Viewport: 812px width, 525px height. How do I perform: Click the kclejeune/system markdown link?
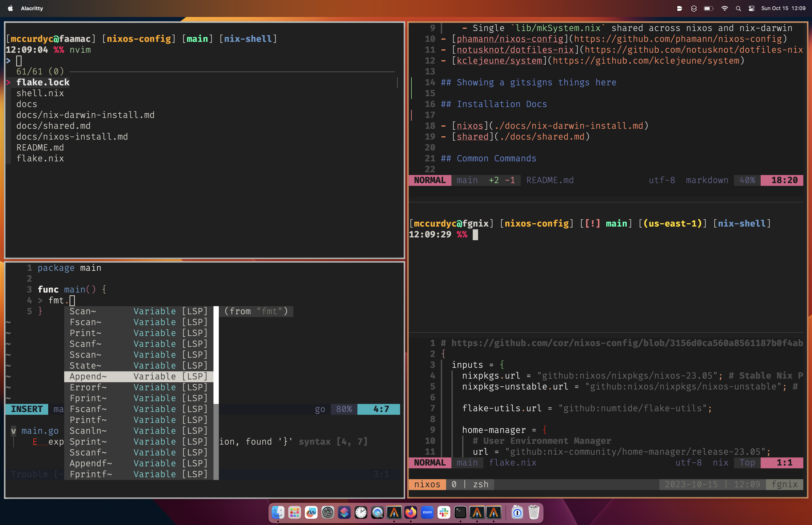499,61
